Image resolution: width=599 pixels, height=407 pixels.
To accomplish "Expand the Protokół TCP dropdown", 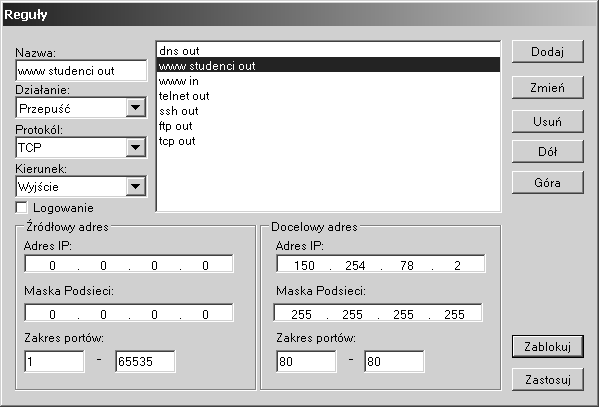I will pos(135,147).
